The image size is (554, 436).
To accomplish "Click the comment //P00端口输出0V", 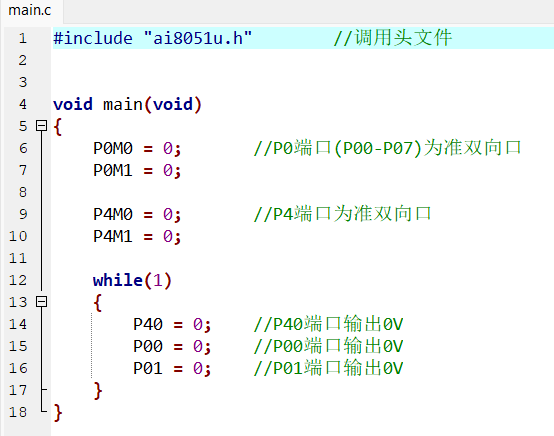I will coord(328,346).
